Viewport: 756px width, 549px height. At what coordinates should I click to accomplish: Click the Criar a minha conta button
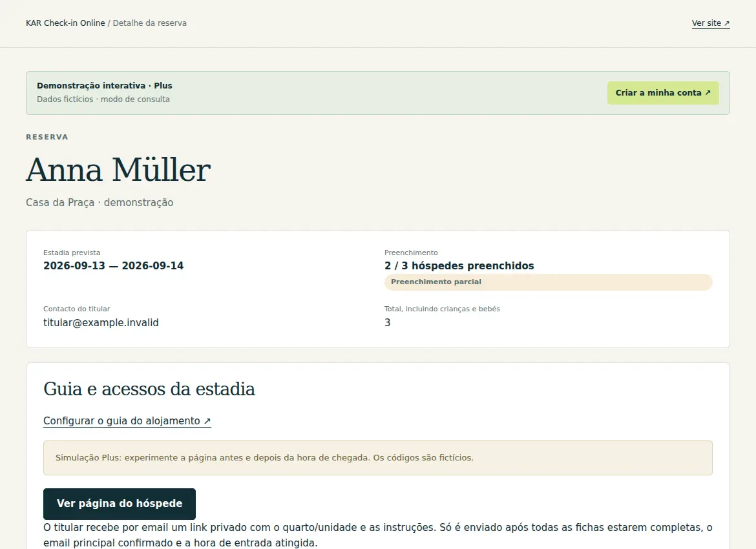[x=663, y=93]
